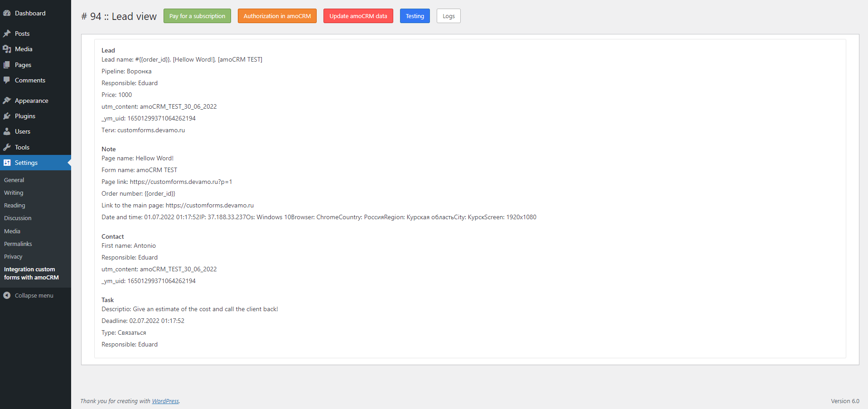
Task: Open the Tools menu item
Action: pyautogui.click(x=35, y=147)
